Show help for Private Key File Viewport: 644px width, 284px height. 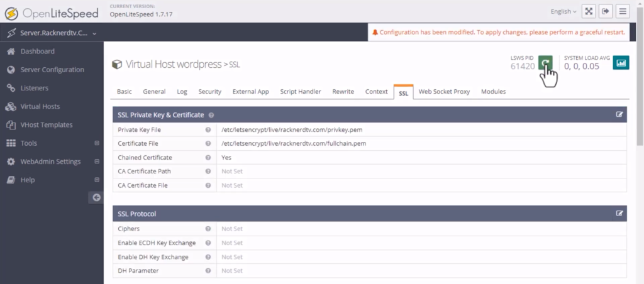point(208,130)
